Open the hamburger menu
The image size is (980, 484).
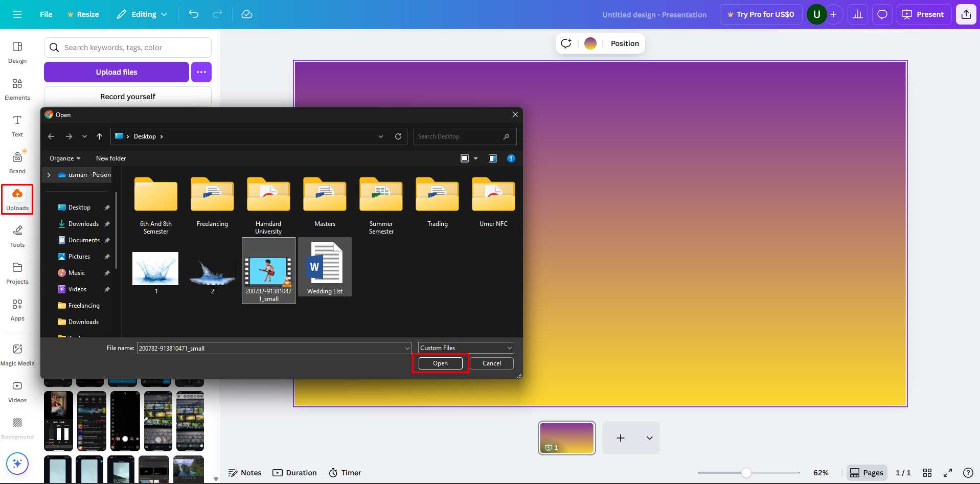point(17,14)
